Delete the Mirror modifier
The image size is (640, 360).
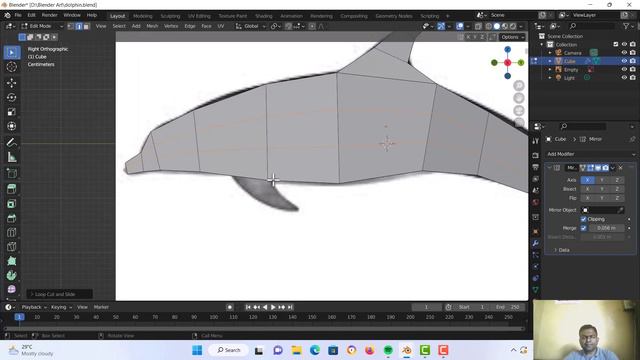point(620,168)
